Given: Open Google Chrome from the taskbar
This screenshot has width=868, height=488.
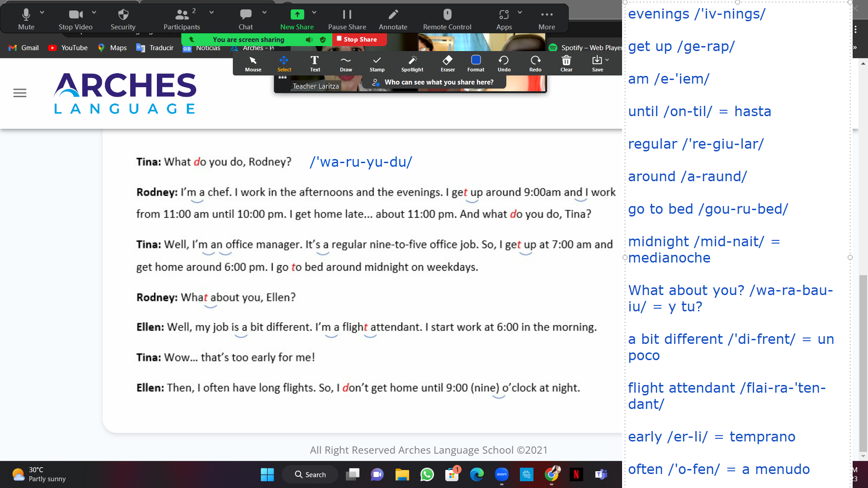Looking at the screenshot, I should coord(552,474).
